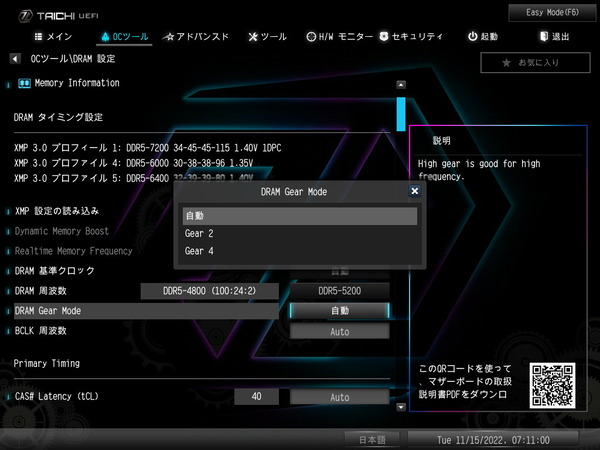This screenshot has width=600, height=450.
Task: Click the date and time display
Action: [x=493, y=440]
